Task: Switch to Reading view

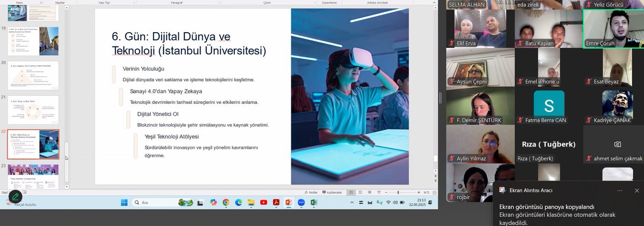Action: click(x=369, y=192)
